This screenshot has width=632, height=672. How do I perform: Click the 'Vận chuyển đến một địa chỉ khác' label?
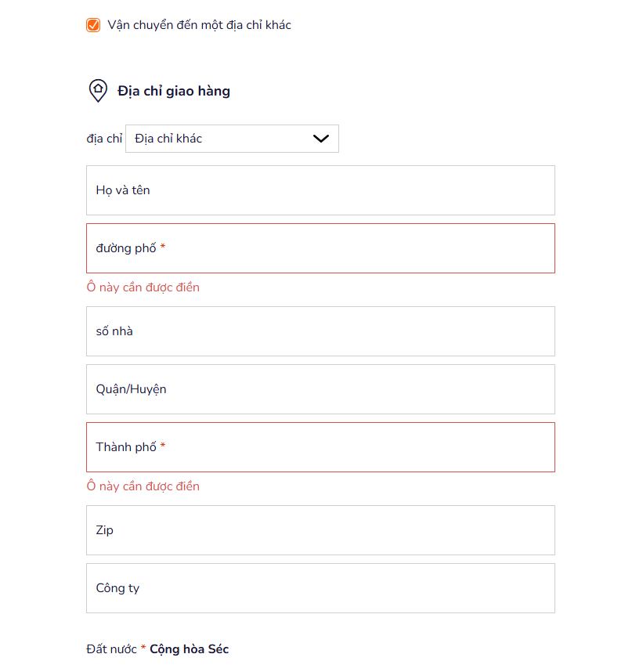click(199, 25)
